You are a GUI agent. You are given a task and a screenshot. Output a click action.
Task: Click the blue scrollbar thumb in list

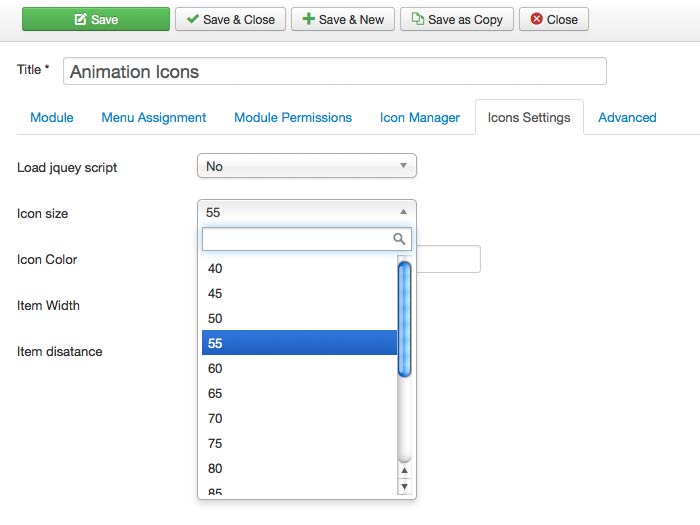404,318
